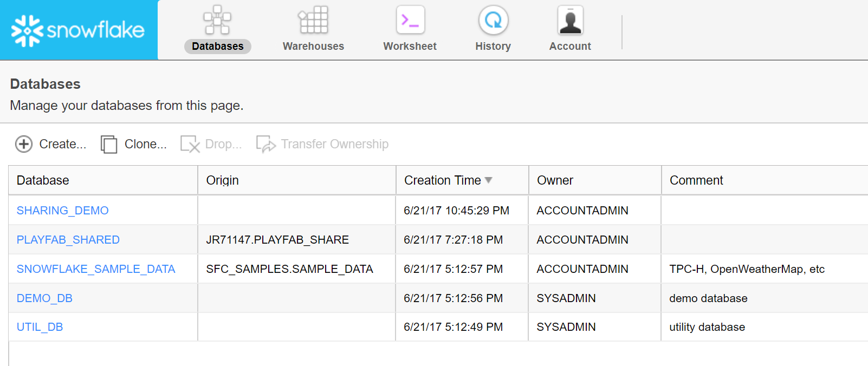868x366 pixels.
Task: Open the History clock icon
Action: pyautogui.click(x=493, y=20)
